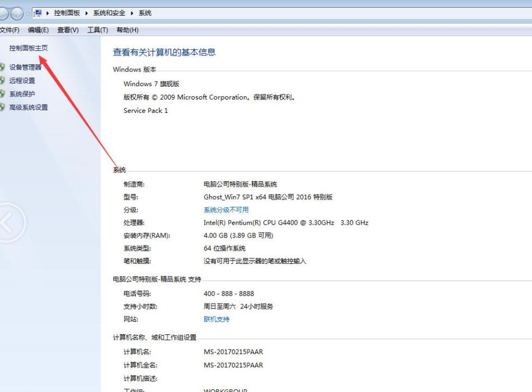The height and width of the screenshot is (392, 532).
Task: Click support hours 周日至周六 24小时服务
Action: point(238,306)
